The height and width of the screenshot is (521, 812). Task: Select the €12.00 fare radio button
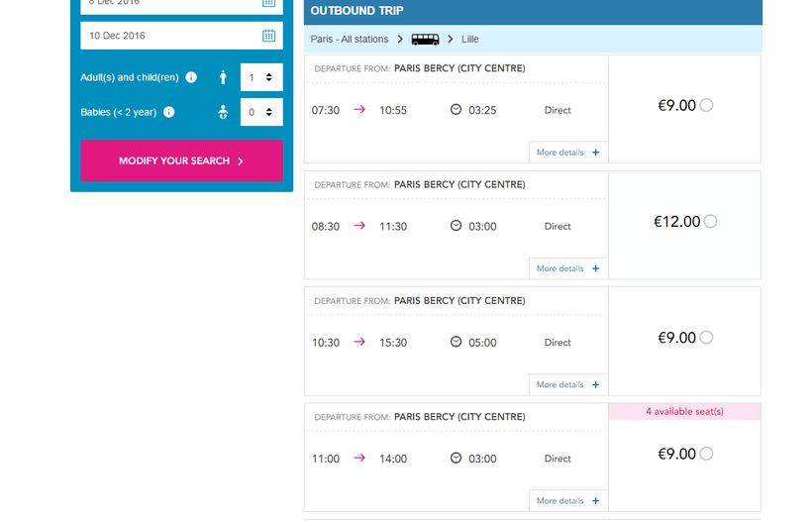pyautogui.click(x=711, y=221)
